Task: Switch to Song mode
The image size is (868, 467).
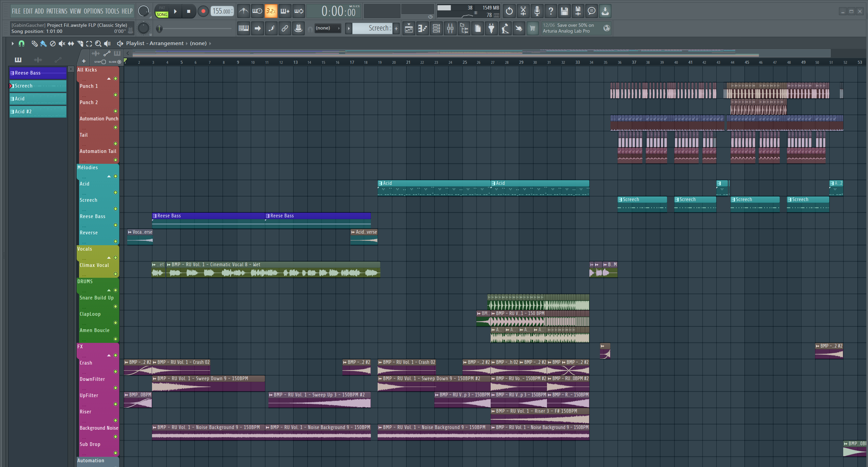Action: click(162, 15)
